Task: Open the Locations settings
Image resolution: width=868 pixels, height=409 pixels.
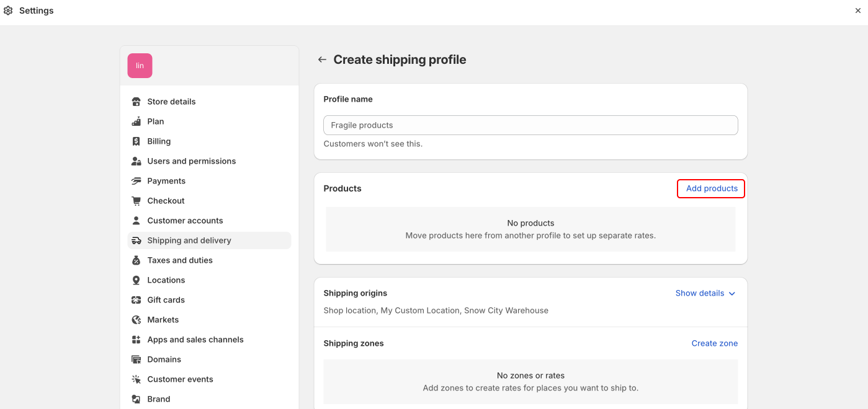Action: [x=209, y=280]
